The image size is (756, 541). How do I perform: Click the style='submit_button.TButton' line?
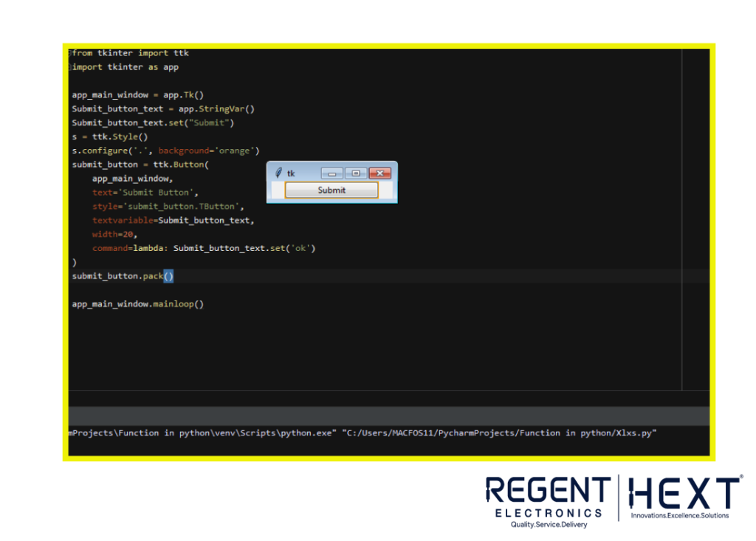point(168,207)
